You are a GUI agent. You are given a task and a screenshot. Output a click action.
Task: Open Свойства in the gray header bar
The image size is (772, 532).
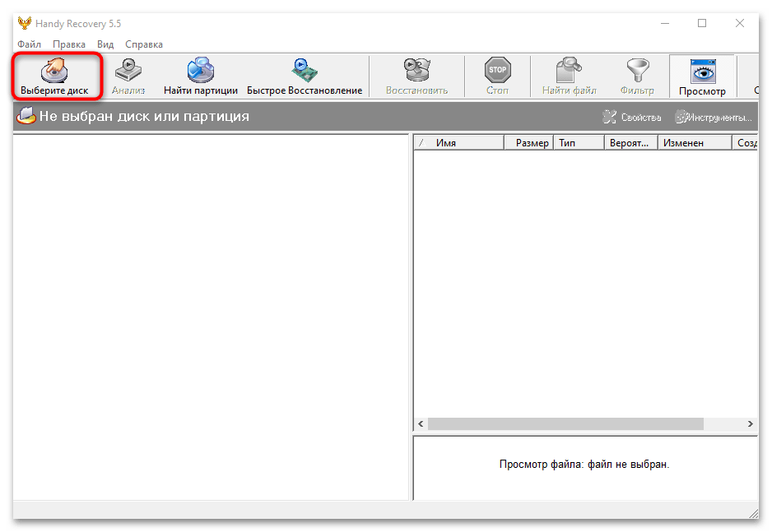tap(632, 117)
